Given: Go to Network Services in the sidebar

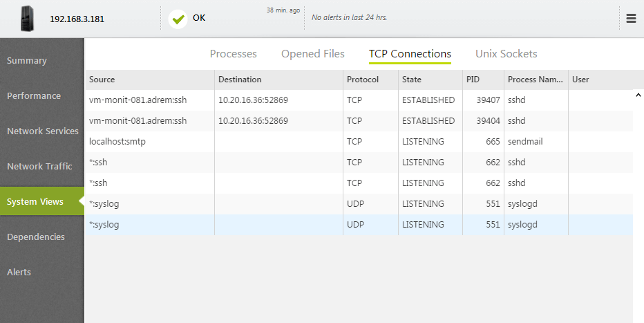Looking at the screenshot, I should 43,131.
